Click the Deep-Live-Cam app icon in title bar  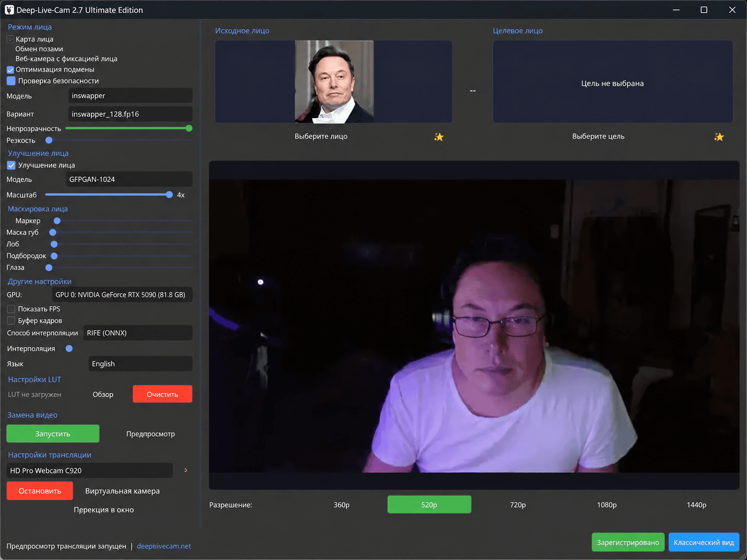coord(9,10)
